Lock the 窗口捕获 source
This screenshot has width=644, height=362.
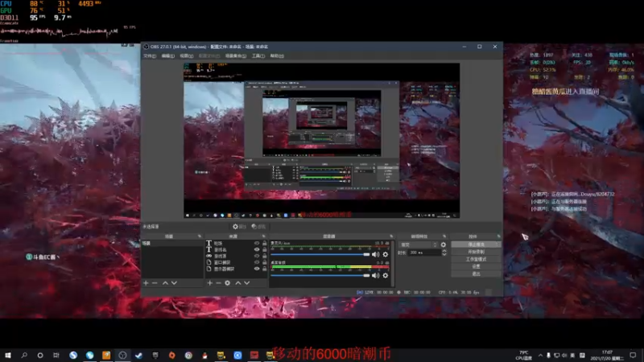tap(265, 262)
